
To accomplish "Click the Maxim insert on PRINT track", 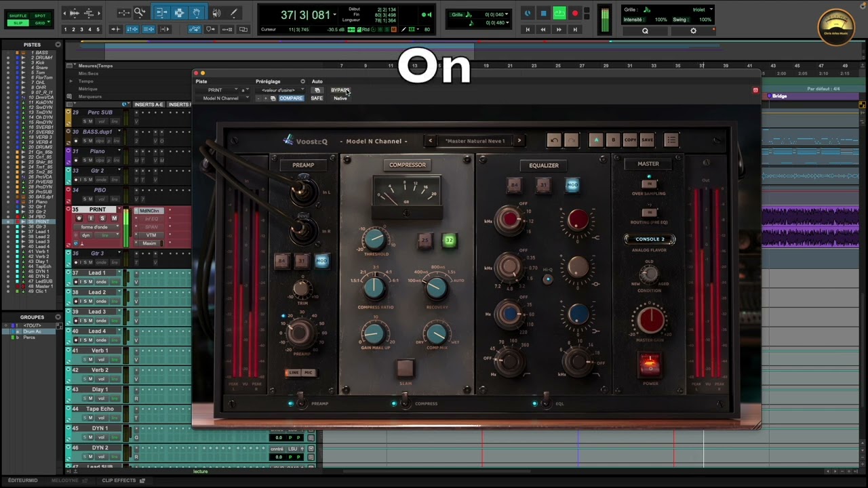I will click(x=150, y=243).
